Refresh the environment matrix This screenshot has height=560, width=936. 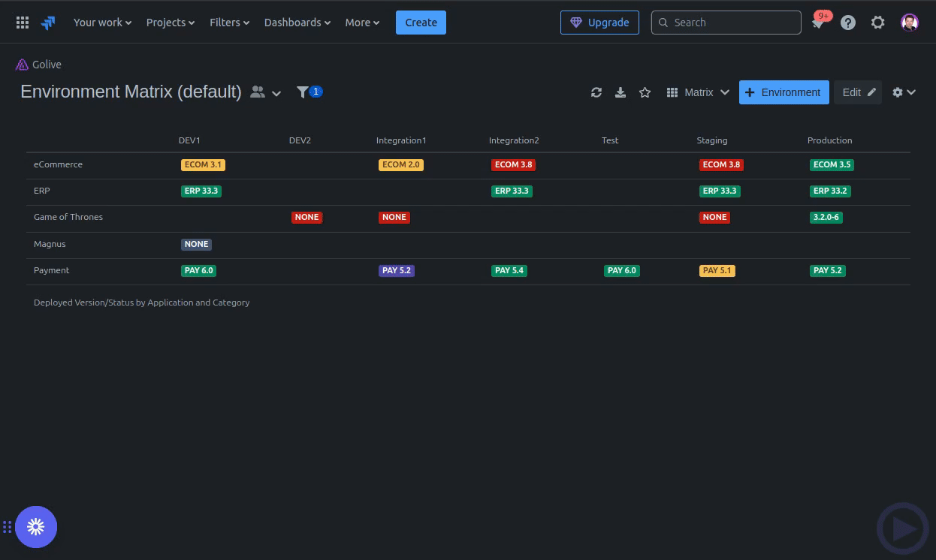(x=596, y=92)
